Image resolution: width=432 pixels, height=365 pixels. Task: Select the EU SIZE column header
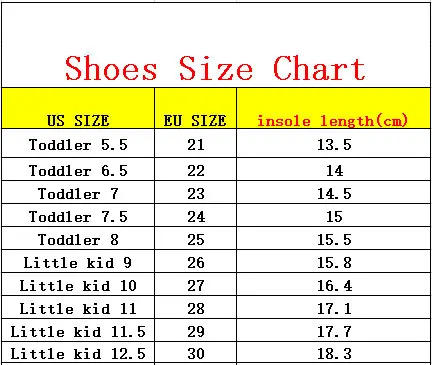tap(195, 120)
